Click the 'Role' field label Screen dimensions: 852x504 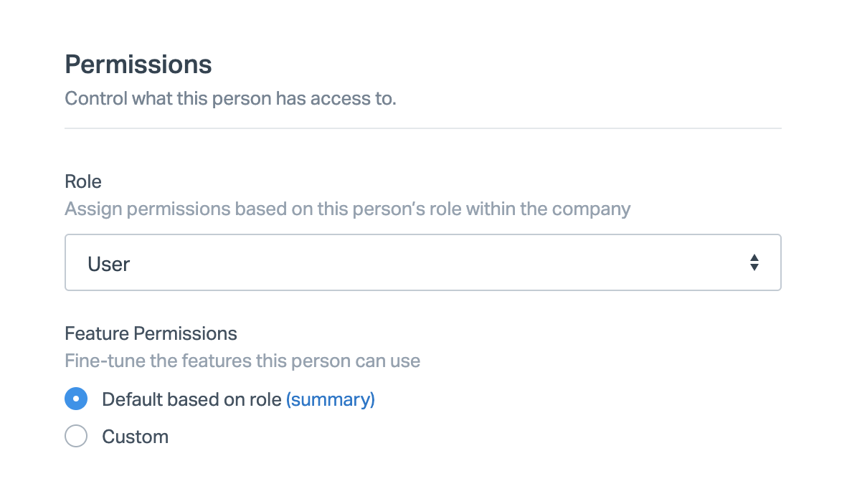(x=83, y=181)
